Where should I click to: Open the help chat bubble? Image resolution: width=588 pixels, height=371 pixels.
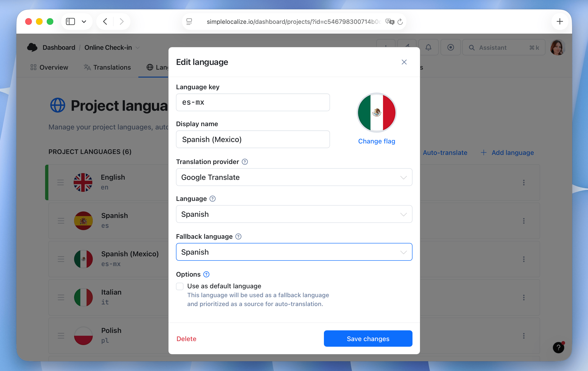558,347
